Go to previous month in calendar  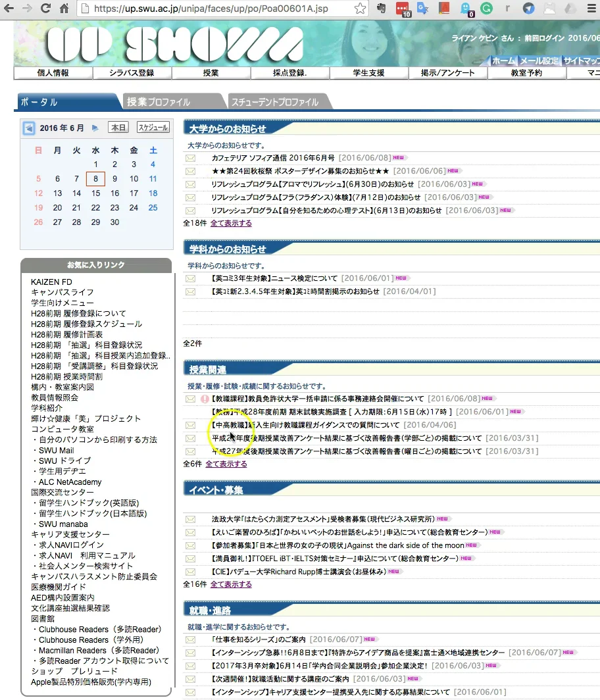coord(29,128)
